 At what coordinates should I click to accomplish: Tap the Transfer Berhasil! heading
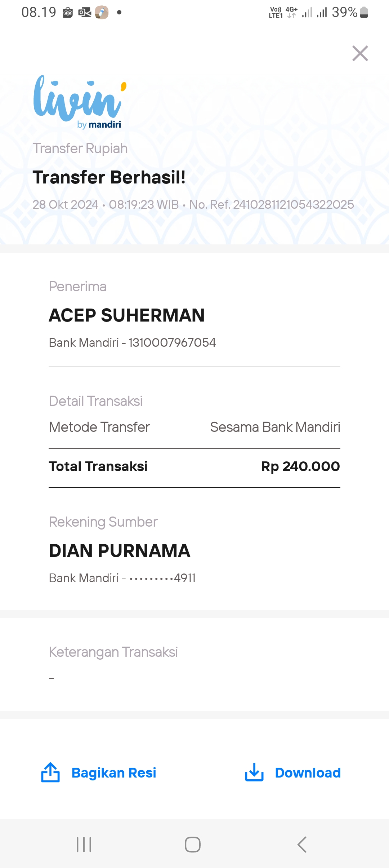109,177
